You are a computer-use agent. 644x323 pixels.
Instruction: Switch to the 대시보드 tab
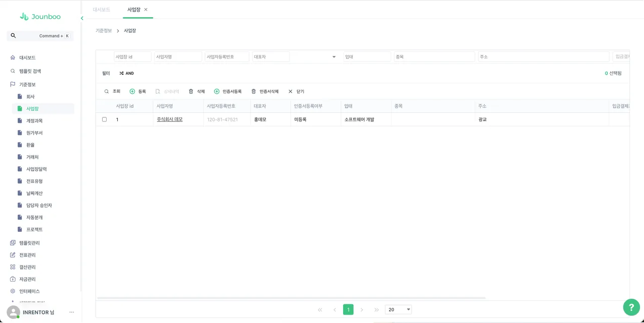pos(102,10)
